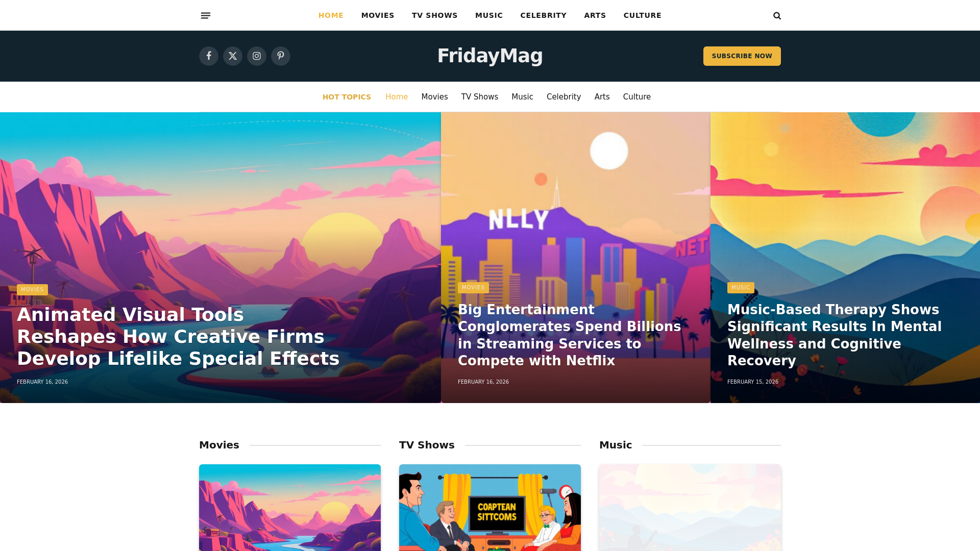Choose Arts in the Hot Topics bar
Image resolution: width=980 pixels, height=551 pixels.
tap(602, 97)
